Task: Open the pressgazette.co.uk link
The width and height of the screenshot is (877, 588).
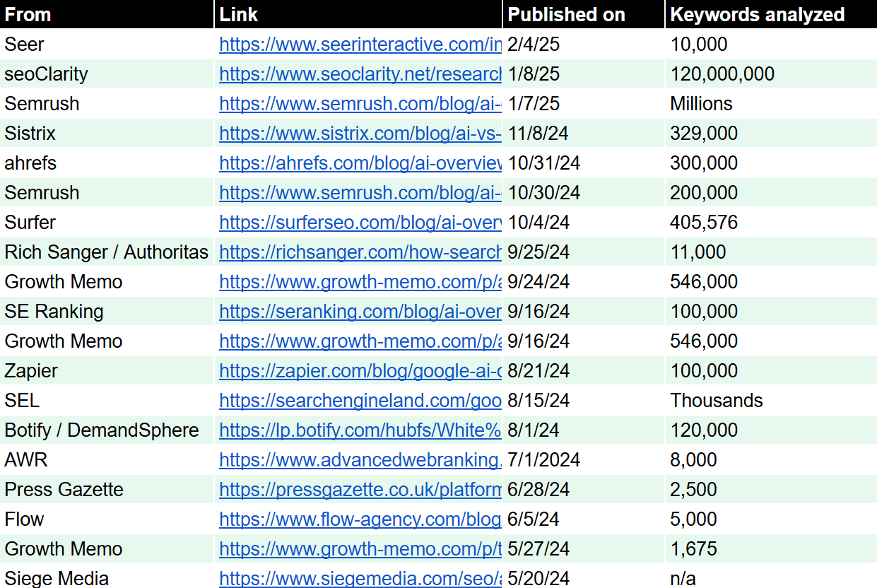Action: pos(360,490)
